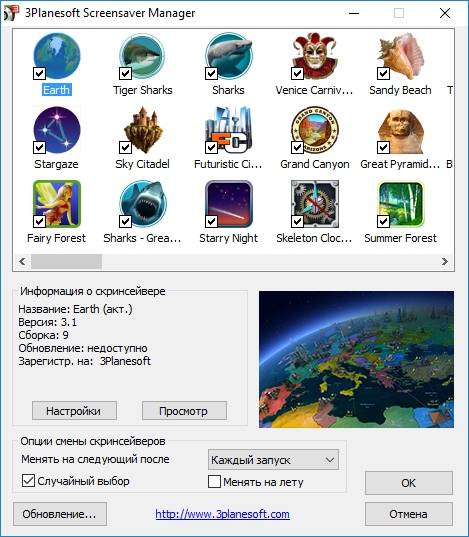The width and height of the screenshot is (469, 537).
Task: Select the Fairy Forest icon
Action: (x=57, y=204)
